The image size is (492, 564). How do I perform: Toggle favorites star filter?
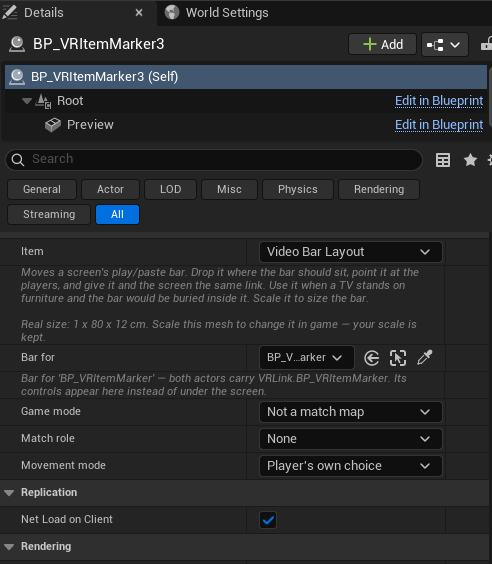pyautogui.click(x=470, y=160)
